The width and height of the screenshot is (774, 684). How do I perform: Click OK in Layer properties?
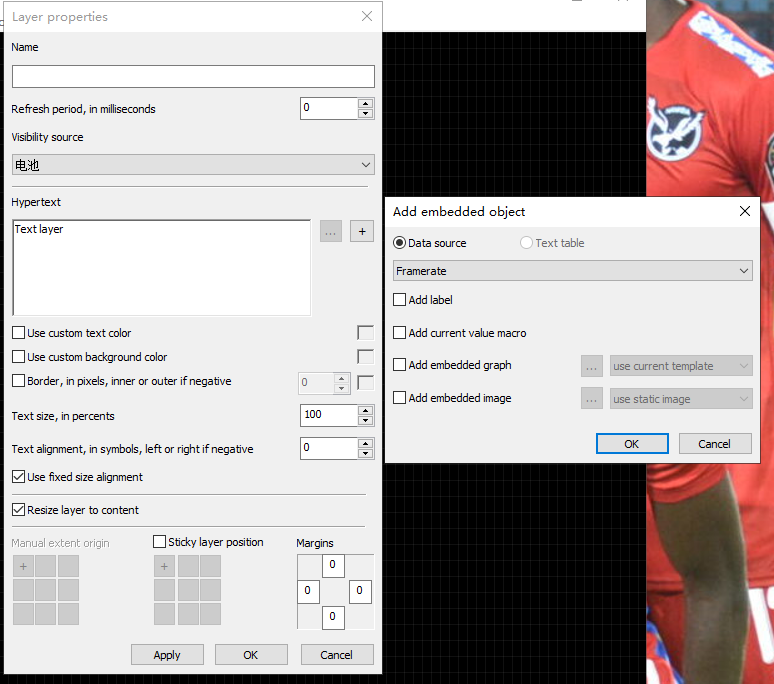tap(251, 655)
